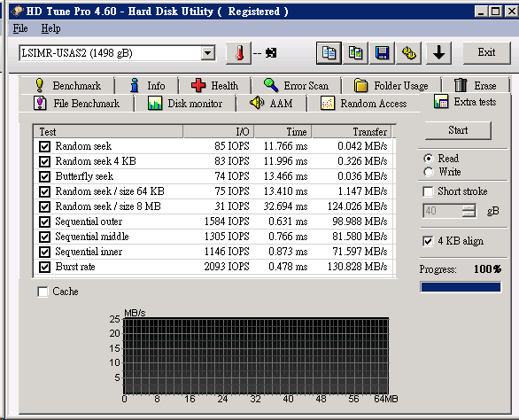
Task: Uncheck the Random seek 4 KB test
Action: [x=44, y=161]
